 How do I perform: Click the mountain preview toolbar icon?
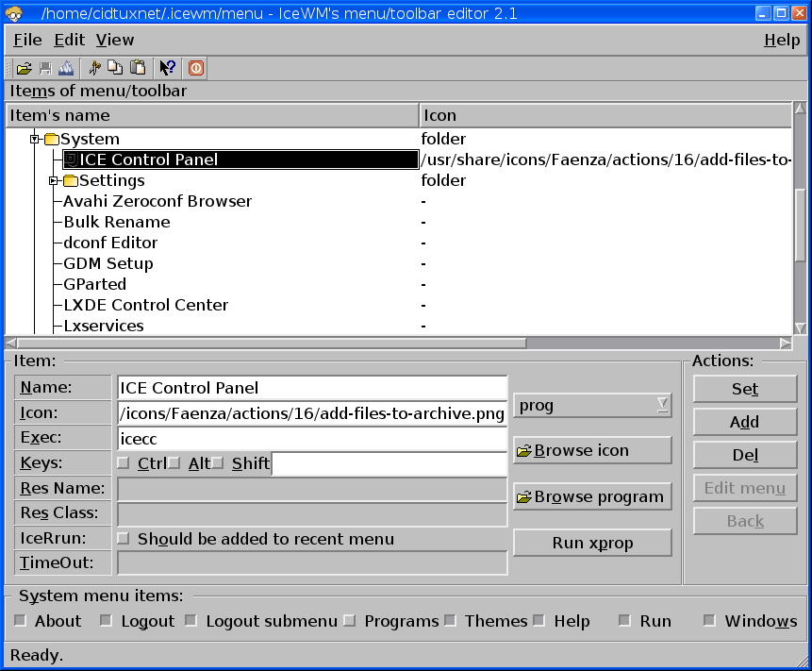(x=66, y=67)
